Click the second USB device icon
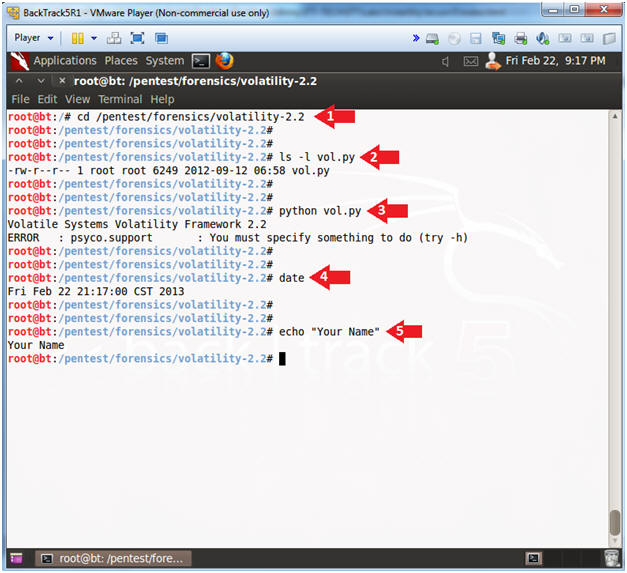 pyautogui.click(x=587, y=38)
